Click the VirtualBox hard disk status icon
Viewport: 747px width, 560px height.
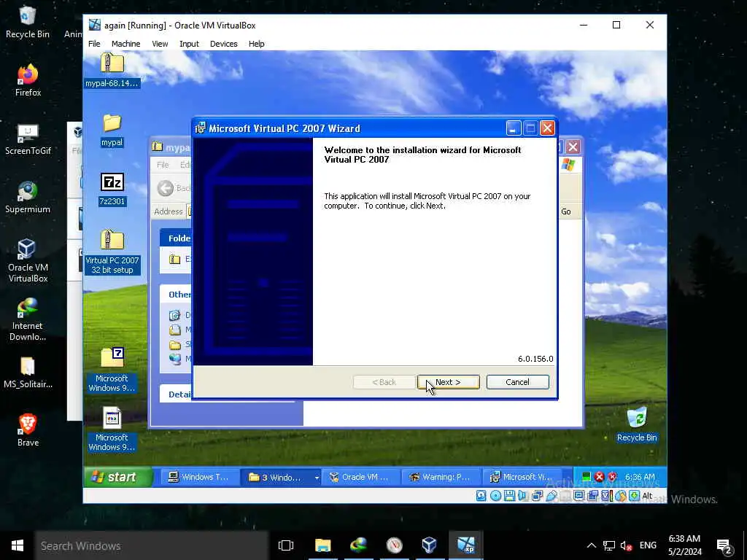point(481,496)
